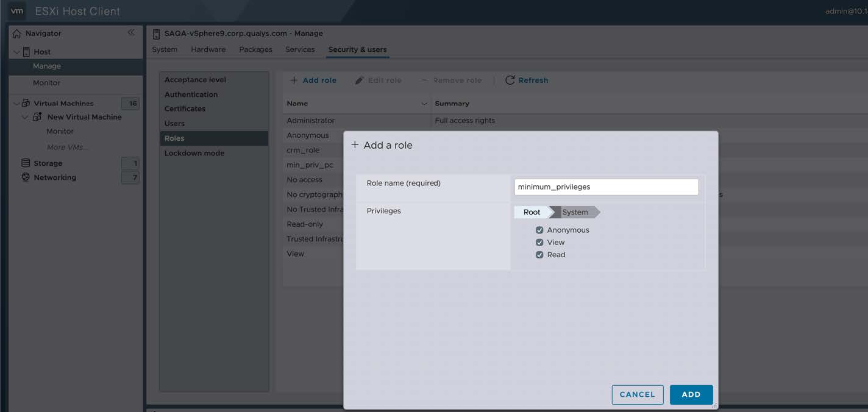Viewport: 868px width, 412px height.
Task: Click the Role name input field
Action: [606, 187]
